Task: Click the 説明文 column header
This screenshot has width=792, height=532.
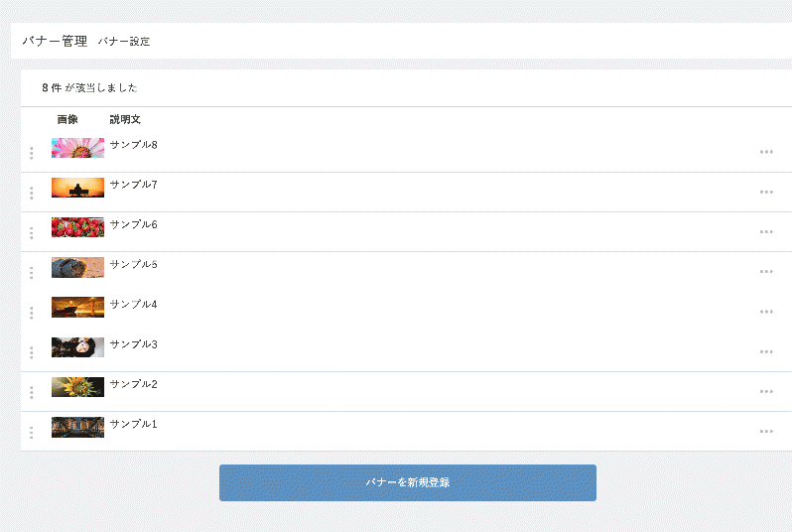Action: click(125, 119)
